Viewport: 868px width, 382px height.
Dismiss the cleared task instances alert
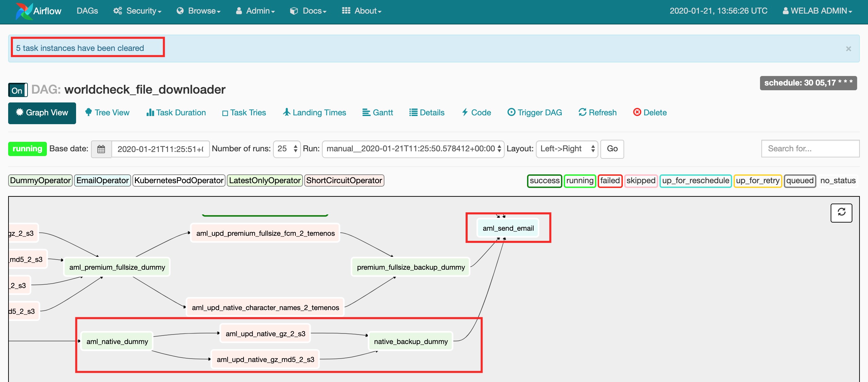(x=848, y=49)
